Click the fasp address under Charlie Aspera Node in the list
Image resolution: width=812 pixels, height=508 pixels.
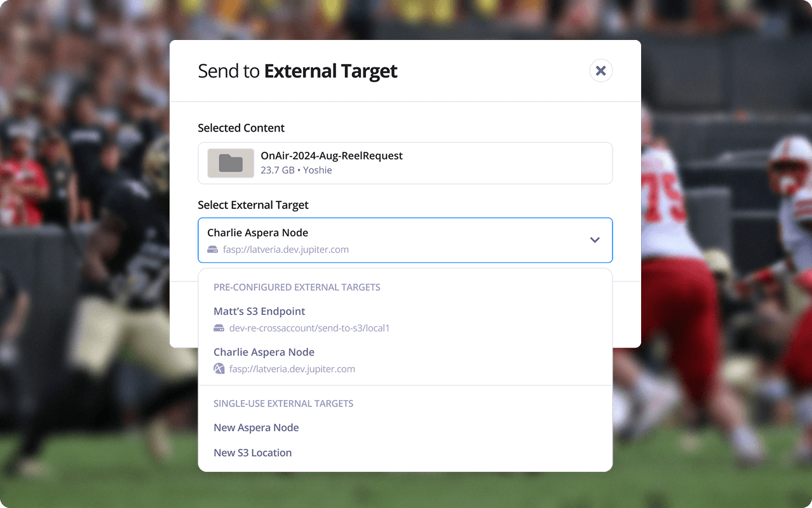pos(292,369)
